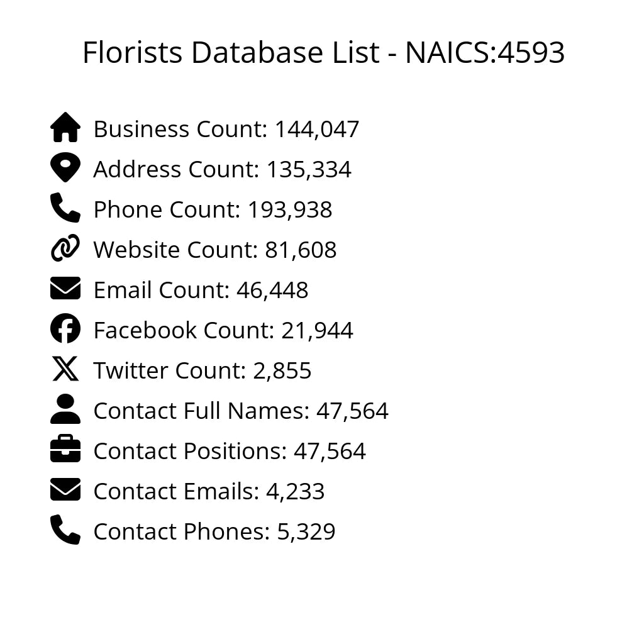Click the Florists Database List title
Image resolution: width=644 pixels, height=644 pixels.
click(323, 53)
